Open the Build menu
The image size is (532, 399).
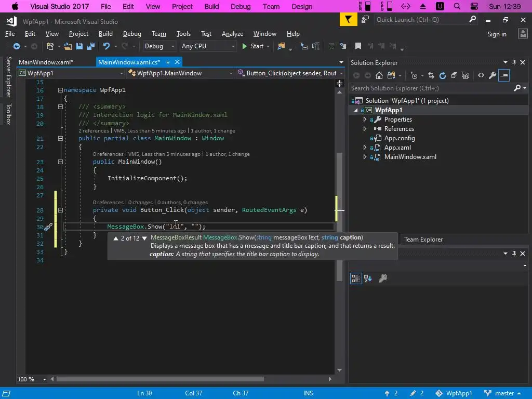[x=105, y=34]
